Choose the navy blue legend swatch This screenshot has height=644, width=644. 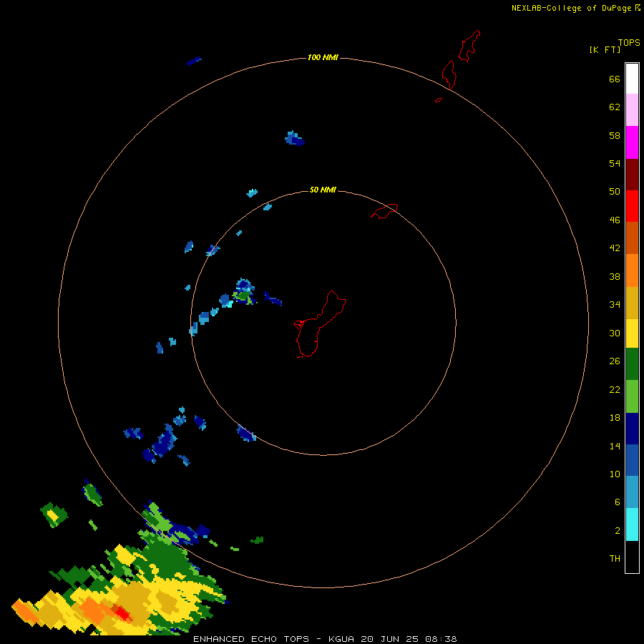(x=632, y=429)
